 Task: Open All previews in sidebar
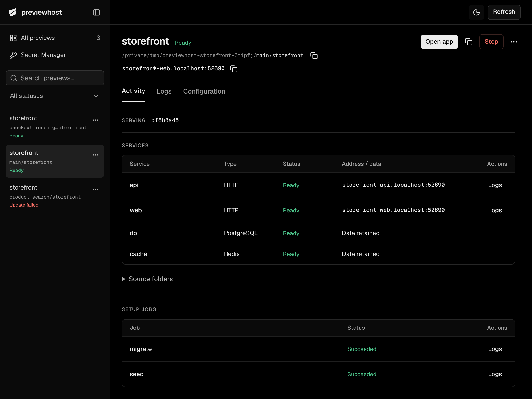tap(55, 38)
